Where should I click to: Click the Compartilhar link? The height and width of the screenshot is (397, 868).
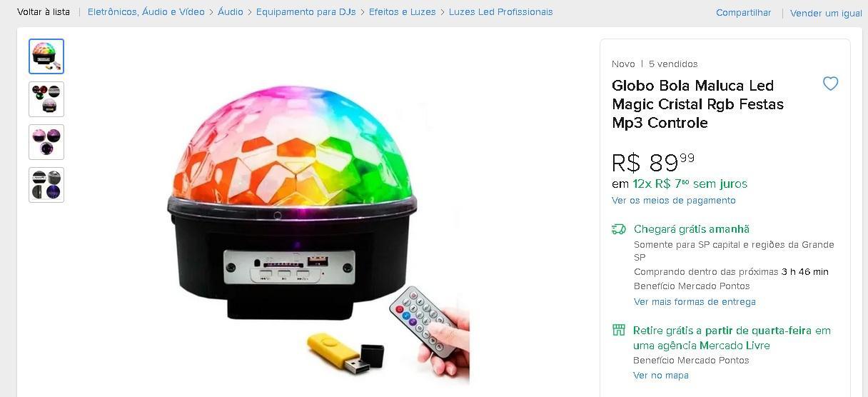pos(744,13)
